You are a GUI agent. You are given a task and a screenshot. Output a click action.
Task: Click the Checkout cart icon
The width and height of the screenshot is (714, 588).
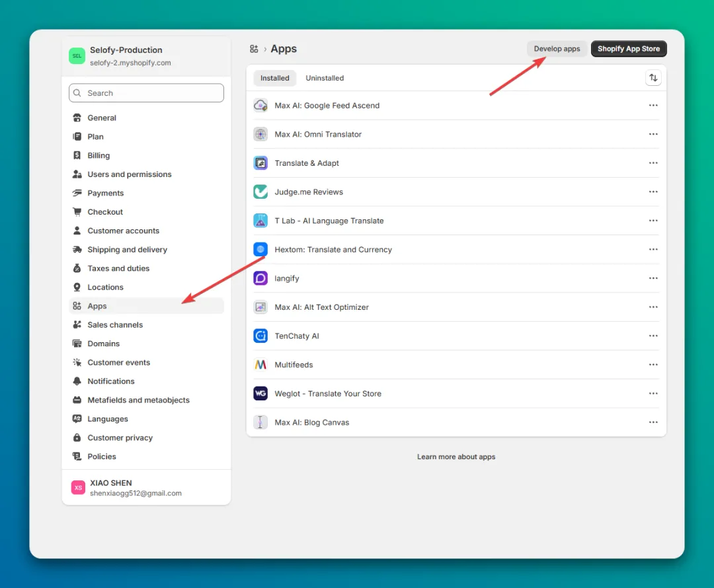tap(77, 211)
